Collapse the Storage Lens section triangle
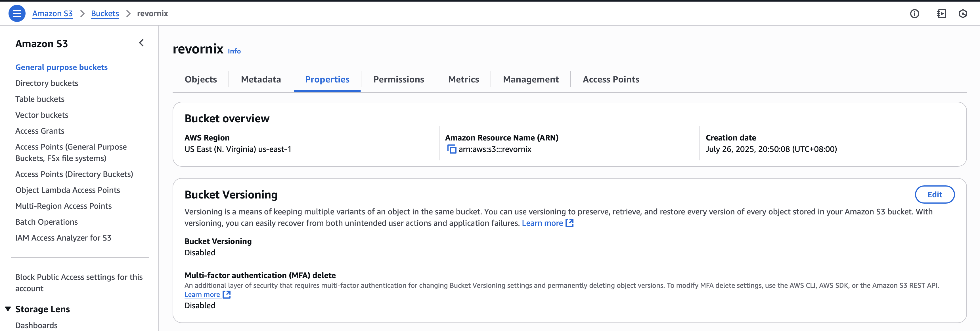The image size is (980, 331). click(8, 309)
